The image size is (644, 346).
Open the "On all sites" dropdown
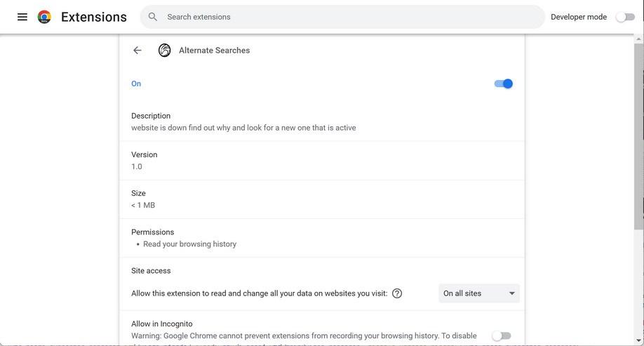[x=479, y=293]
